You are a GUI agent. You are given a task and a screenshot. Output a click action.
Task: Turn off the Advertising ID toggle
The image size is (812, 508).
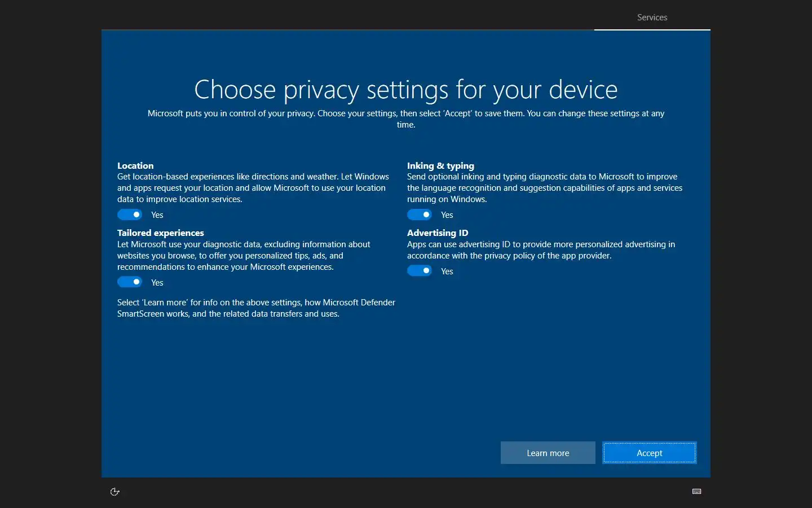[420, 271]
